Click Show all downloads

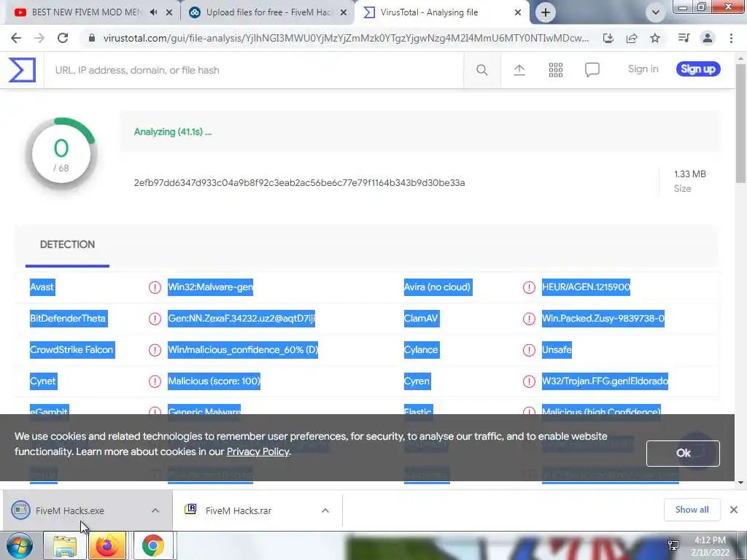point(692,510)
